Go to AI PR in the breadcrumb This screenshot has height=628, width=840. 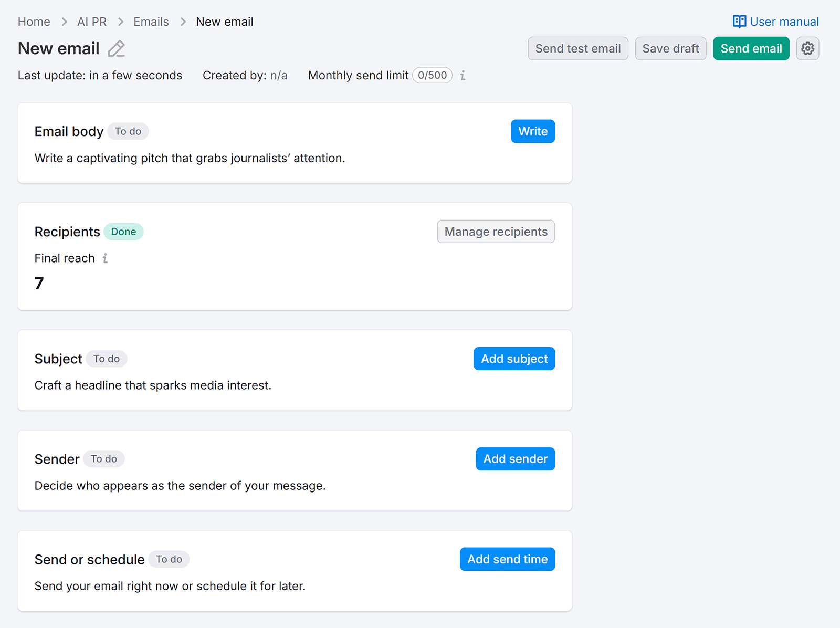(91, 22)
